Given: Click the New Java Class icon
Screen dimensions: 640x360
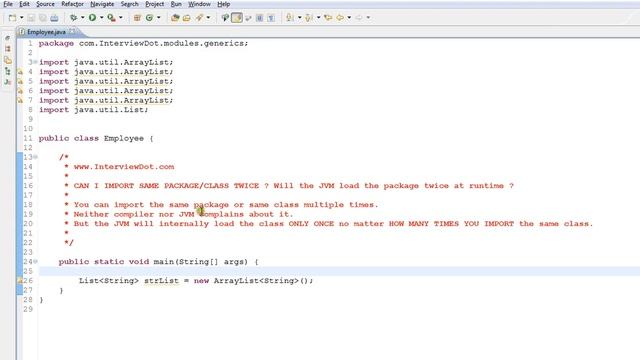Looking at the screenshot, I should click(149, 18).
